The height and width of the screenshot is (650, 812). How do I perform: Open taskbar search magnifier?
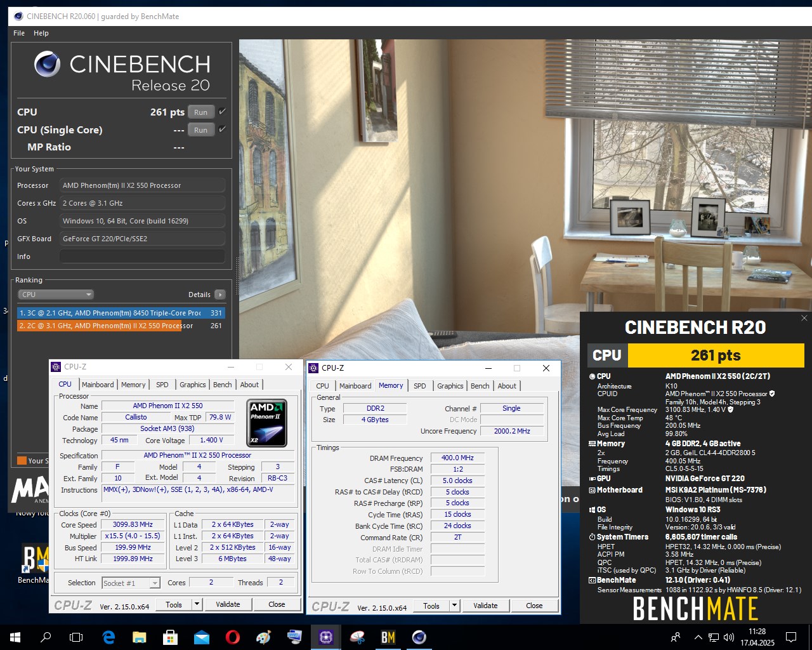[x=46, y=637]
